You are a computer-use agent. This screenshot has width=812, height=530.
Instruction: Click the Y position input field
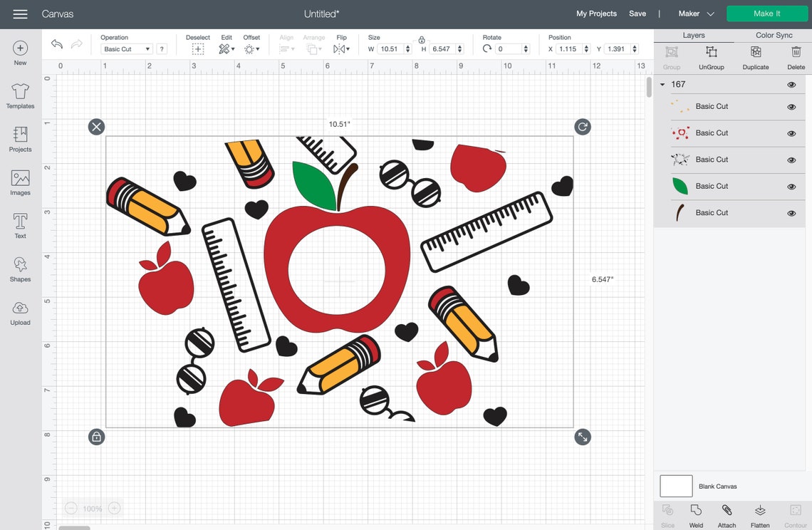(618, 48)
